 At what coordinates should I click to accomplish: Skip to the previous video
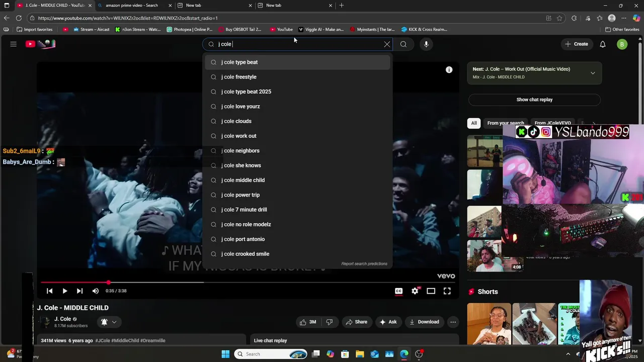click(x=49, y=291)
